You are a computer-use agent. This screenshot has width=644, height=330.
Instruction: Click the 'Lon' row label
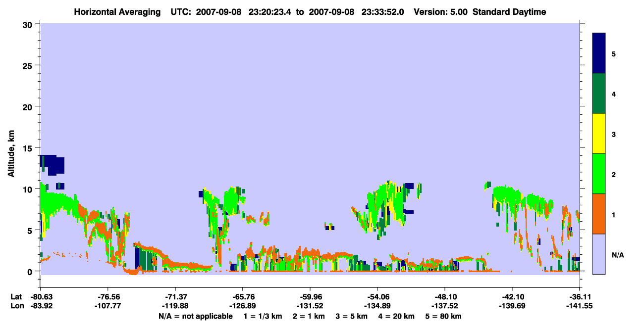[16, 306]
